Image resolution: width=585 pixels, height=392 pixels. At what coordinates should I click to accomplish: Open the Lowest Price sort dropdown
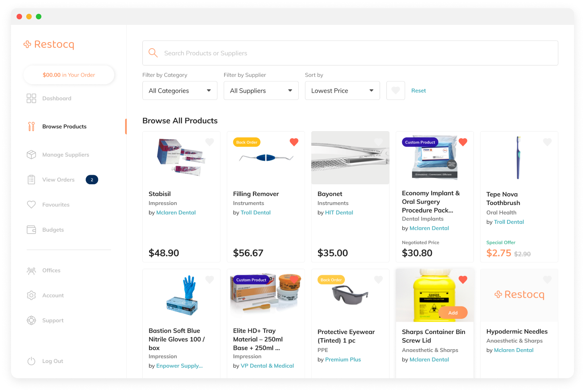coord(342,91)
